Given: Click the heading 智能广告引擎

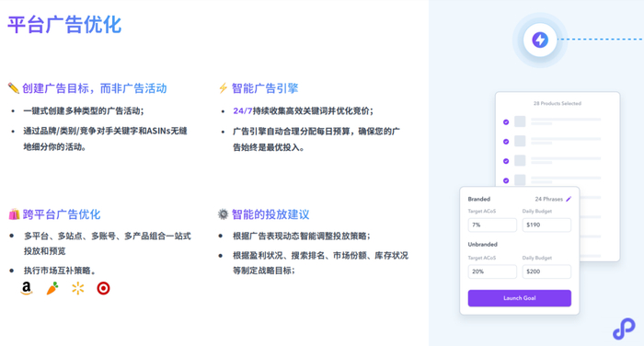Looking at the screenshot, I should click(265, 88).
